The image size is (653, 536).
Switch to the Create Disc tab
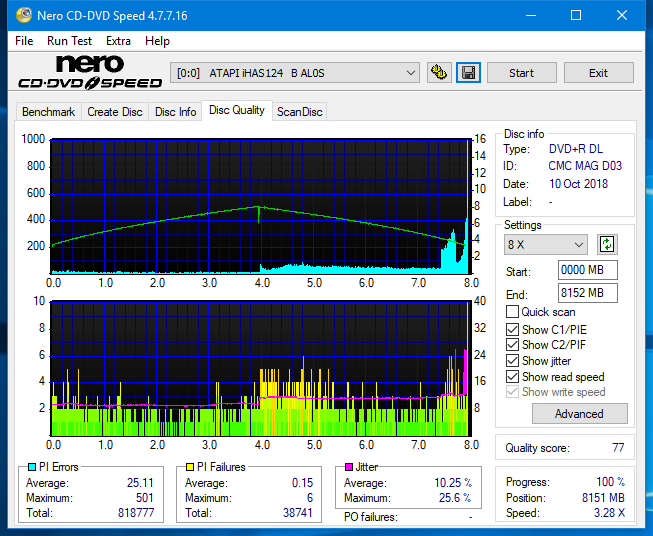(115, 112)
